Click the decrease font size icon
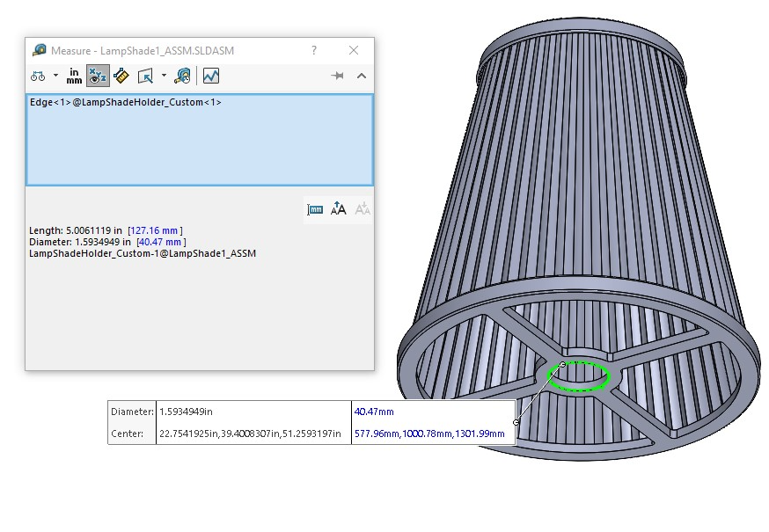Image resolution: width=769 pixels, height=532 pixels. [363, 209]
